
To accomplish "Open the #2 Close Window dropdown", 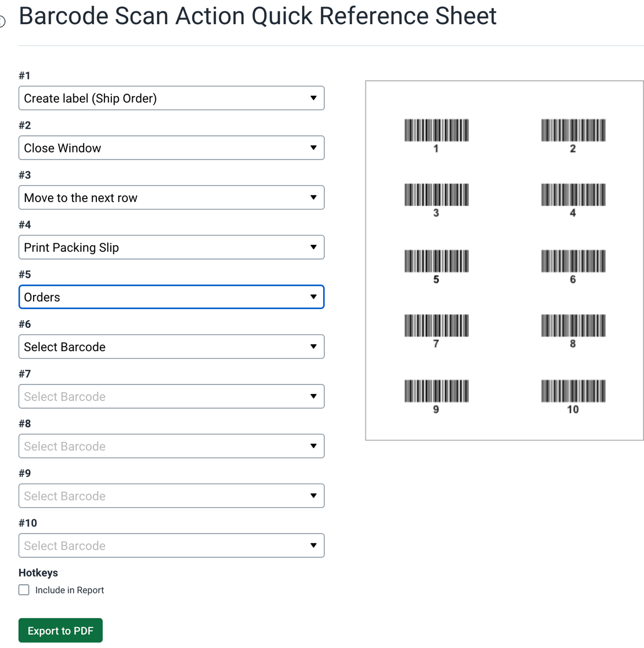I will (171, 147).
